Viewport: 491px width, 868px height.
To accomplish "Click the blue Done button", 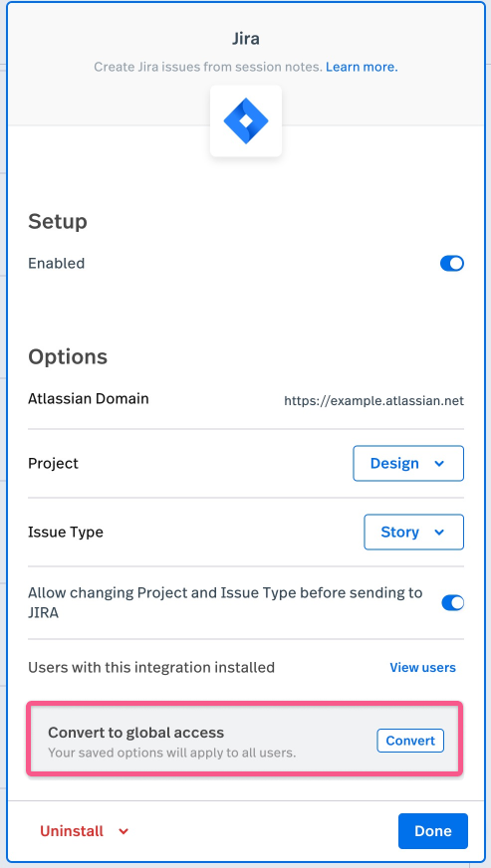I will coord(433,831).
